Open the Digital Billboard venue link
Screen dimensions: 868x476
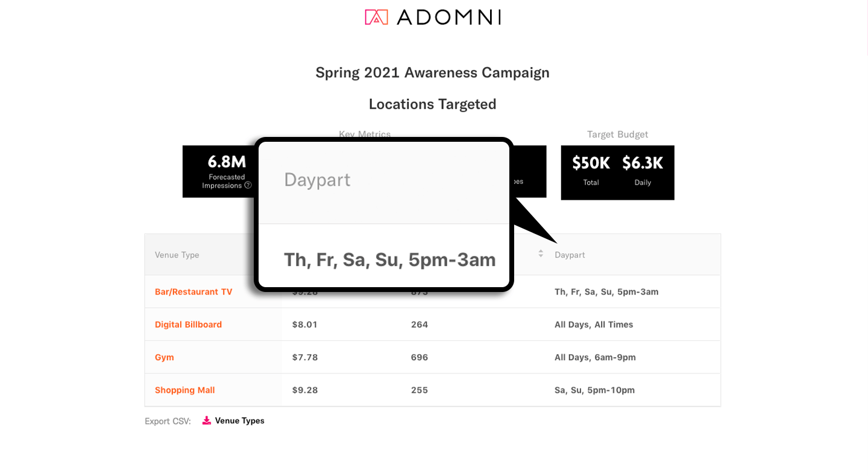(188, 325)
